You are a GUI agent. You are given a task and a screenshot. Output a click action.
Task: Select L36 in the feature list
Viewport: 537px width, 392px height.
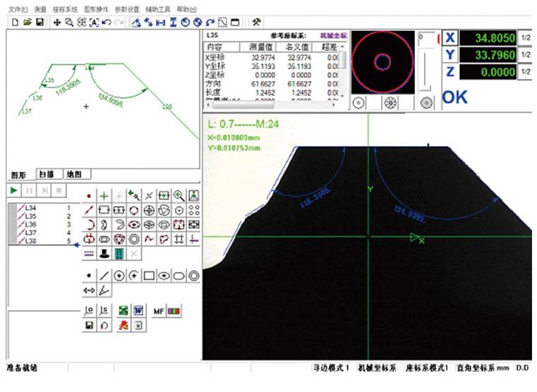pos(30,224)
